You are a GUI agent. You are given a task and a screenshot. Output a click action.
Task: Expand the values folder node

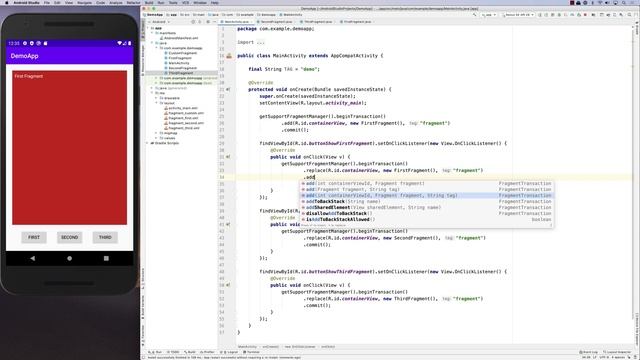click(x=157, y=138)
